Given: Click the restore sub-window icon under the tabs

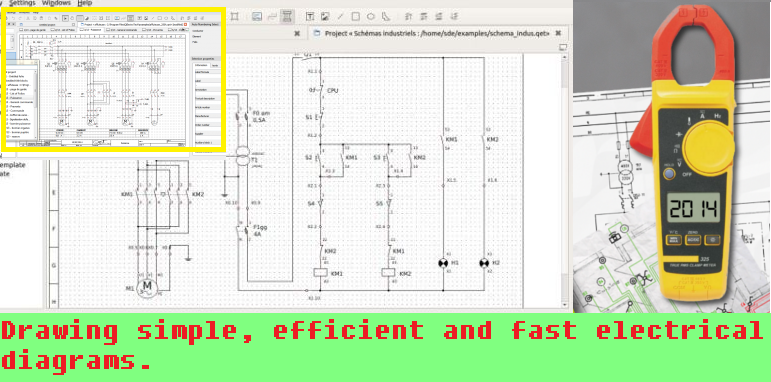Looking at the screenshot, I should (563, 48).
